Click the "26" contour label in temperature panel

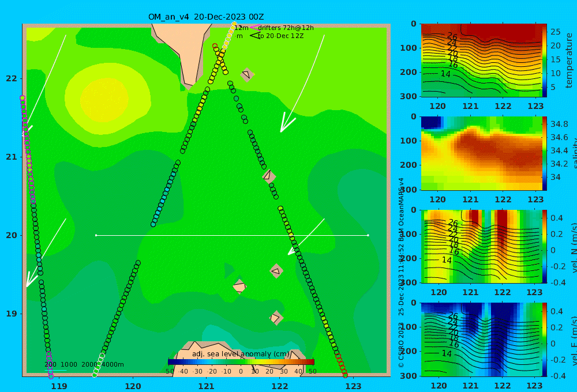coord(452,36)
